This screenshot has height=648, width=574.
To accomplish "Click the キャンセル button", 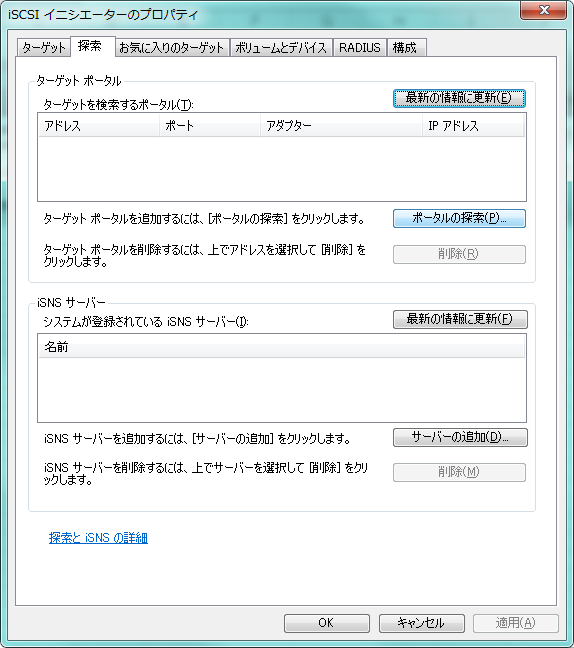I will click(x=422, y=623).
